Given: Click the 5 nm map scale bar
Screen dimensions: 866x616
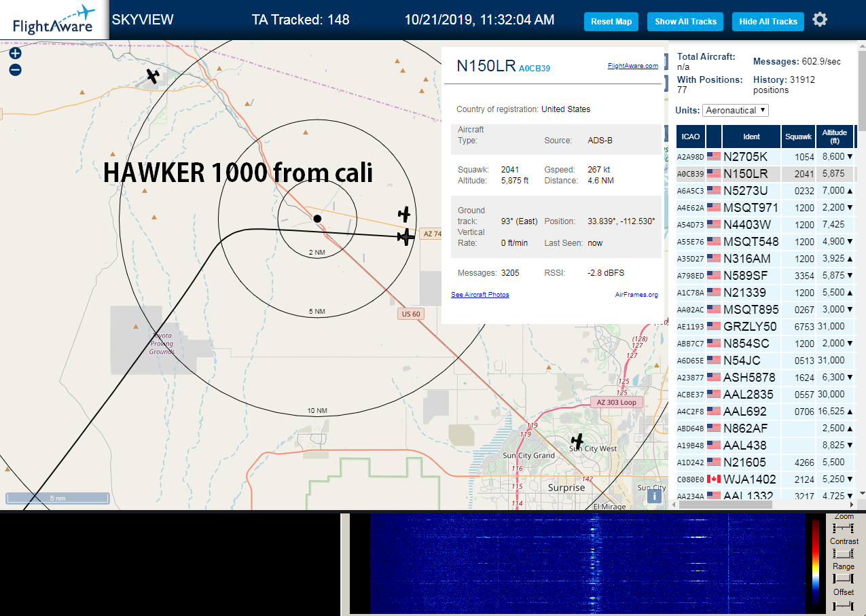Looking at the screenshot, I should pyautogui.click(x=58, y=498).
